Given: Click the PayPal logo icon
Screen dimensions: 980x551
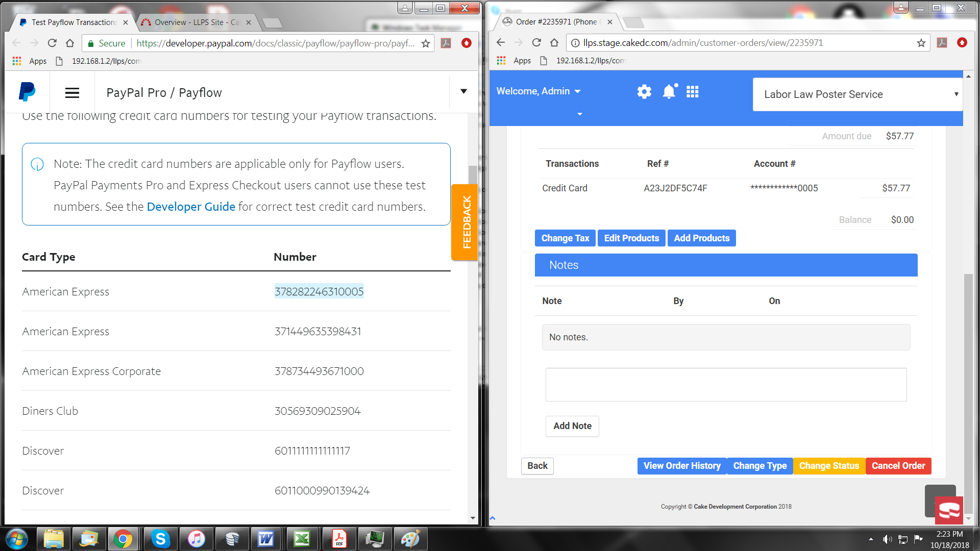Looking at the screenshot, I should click(27, 92).
